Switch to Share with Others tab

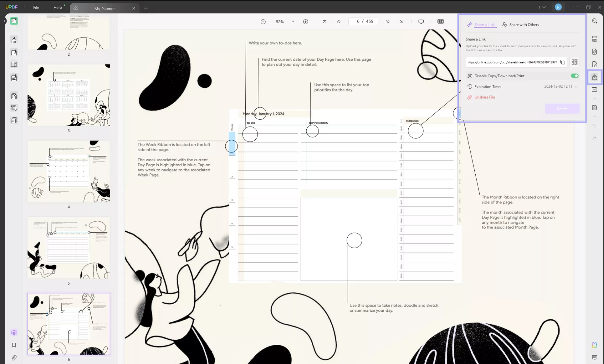point(521,25)
